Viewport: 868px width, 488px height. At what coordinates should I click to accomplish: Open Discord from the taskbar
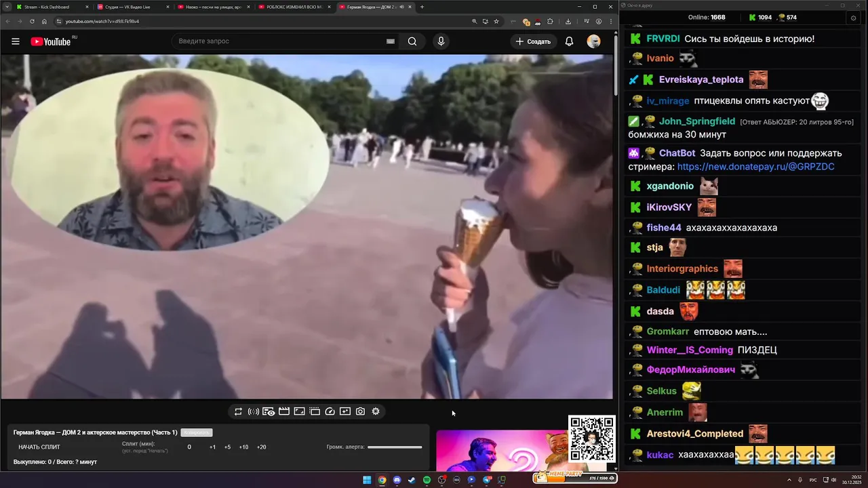coord(397,480)
